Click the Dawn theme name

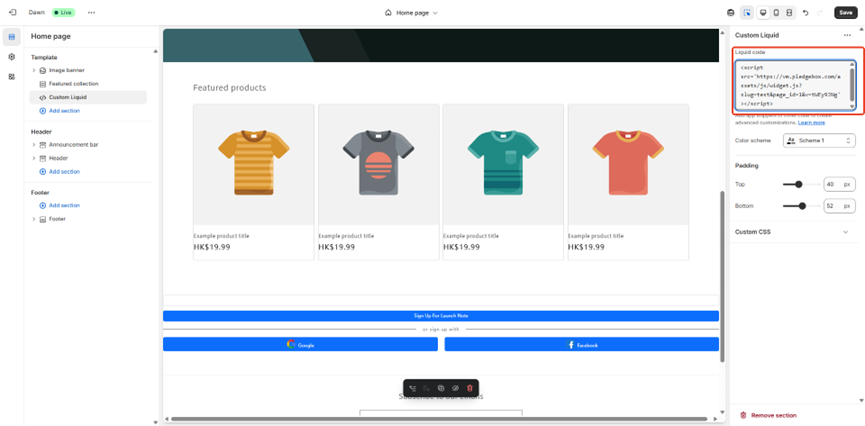(36, 12)
